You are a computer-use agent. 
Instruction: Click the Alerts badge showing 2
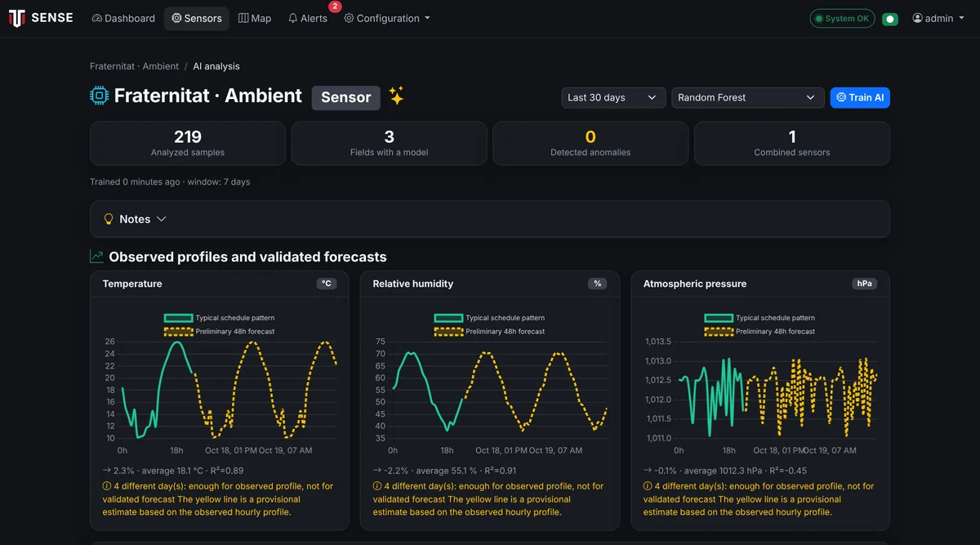tap(335, 7)
